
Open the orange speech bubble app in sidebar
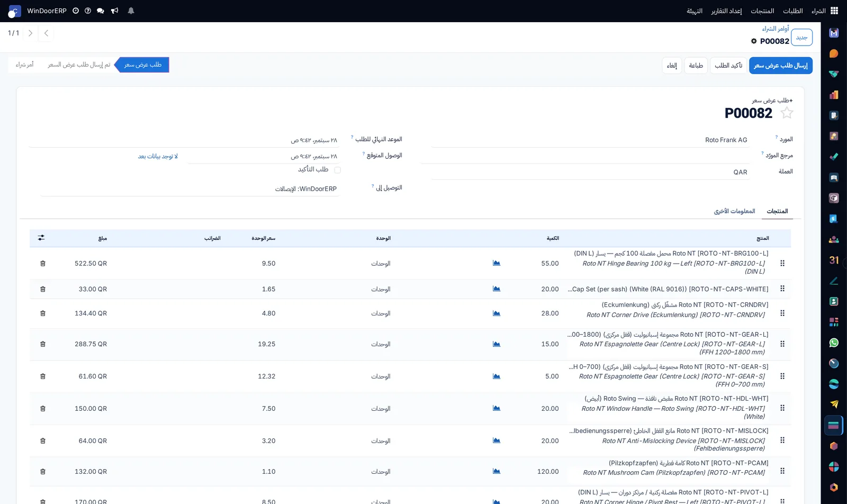pyautogui.click(x=834, y=53)
